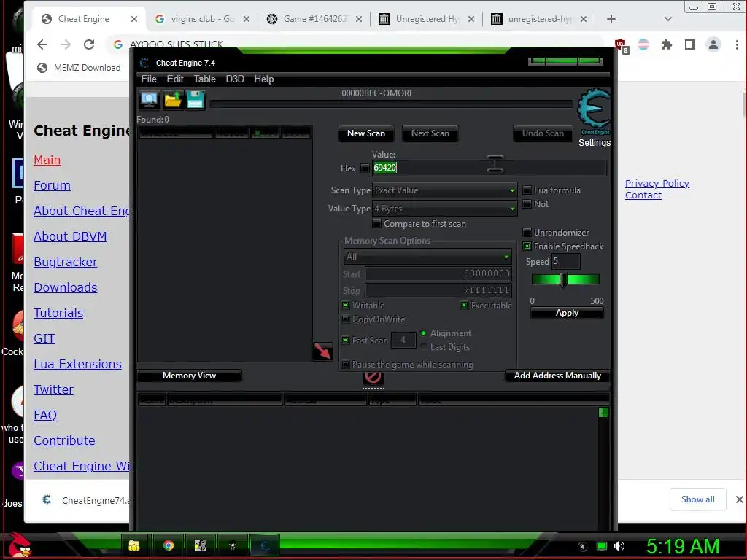This screenshot has height=560, width=747.
Task: Open Memory View
Action: 189,376
